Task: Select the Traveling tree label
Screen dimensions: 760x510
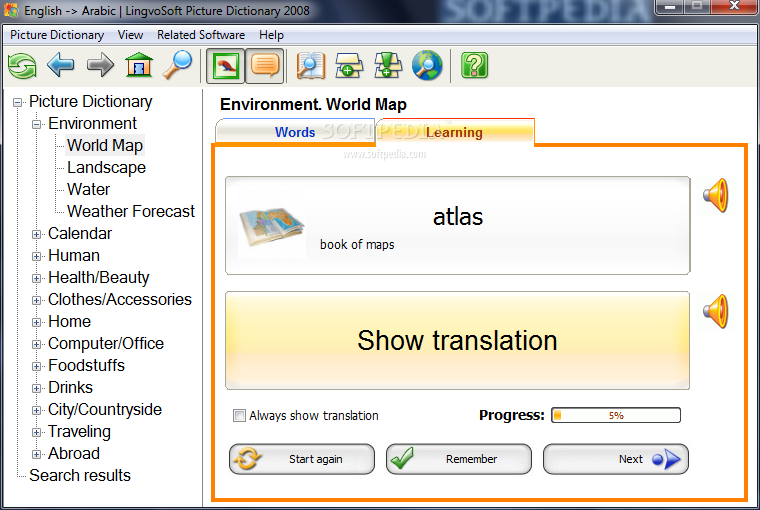Action: [79, 431]
